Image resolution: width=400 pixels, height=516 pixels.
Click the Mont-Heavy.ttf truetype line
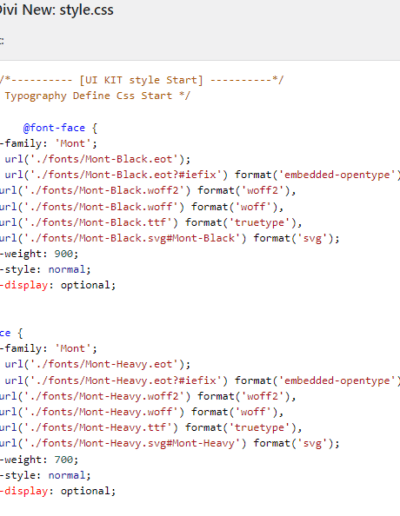pyautogui.click(x=151, y=428)
